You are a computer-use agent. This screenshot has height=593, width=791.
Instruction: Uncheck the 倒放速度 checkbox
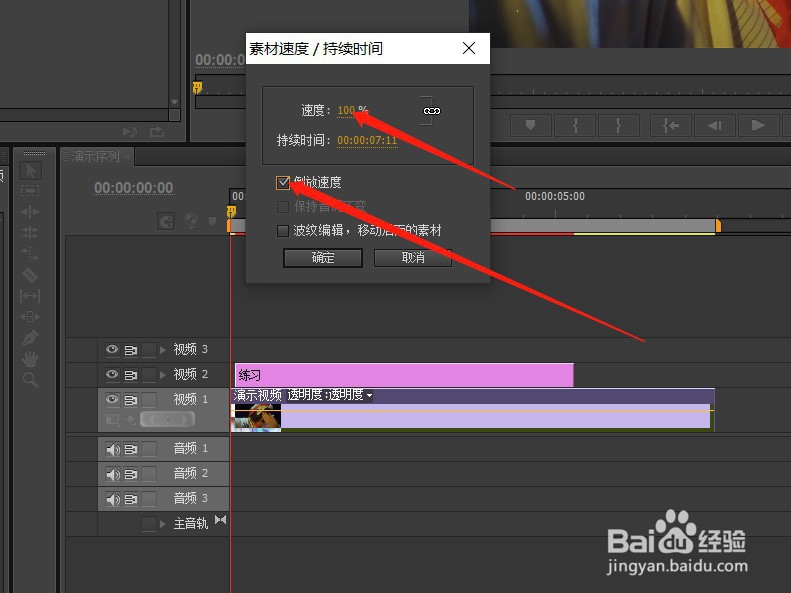[x=283, y=183]
